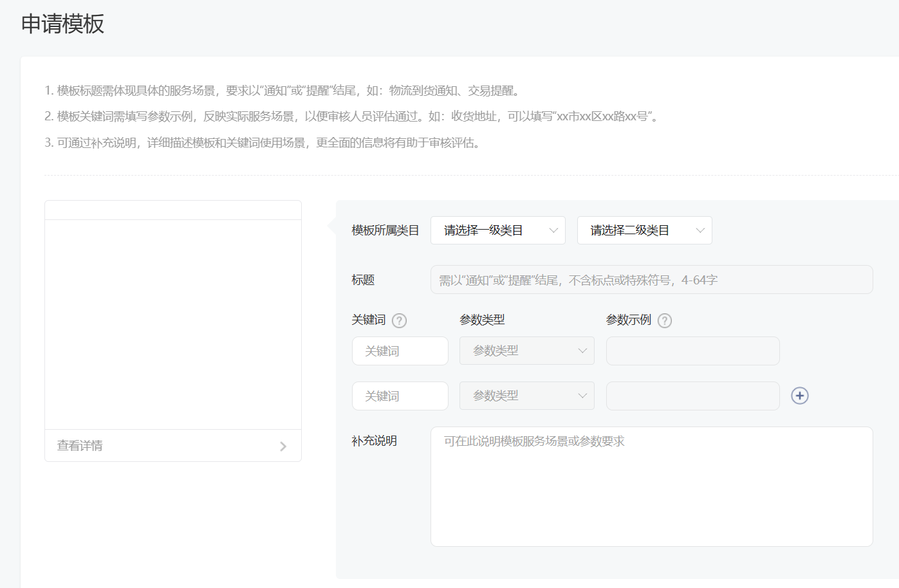Viewport: 899px width, 588px height.
Task: Select the second row 参数示例 field
Action: [x=692, y=396]
